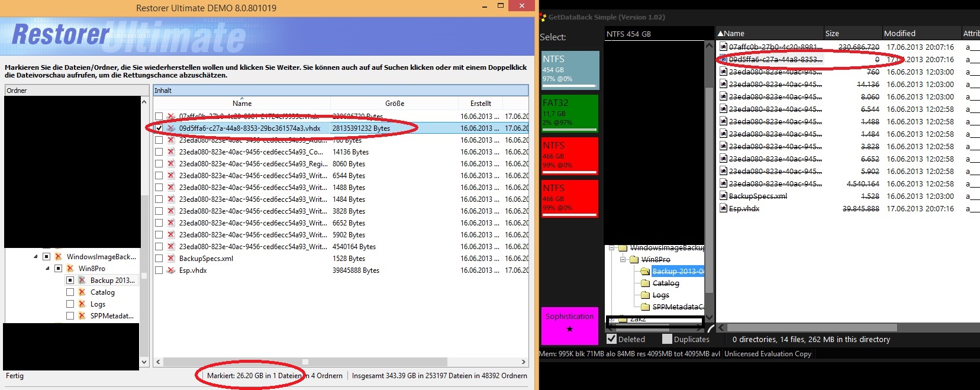Sort by the Modified column in GetDataBack
This screenshot has height=390, width=980.
click(921, 34)
